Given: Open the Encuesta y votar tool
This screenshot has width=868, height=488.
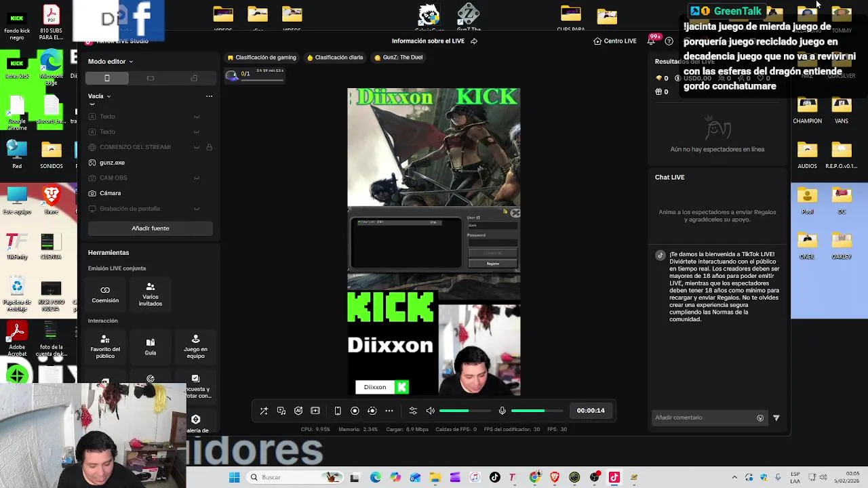Looking at the screenshot, I should (195, 387).
